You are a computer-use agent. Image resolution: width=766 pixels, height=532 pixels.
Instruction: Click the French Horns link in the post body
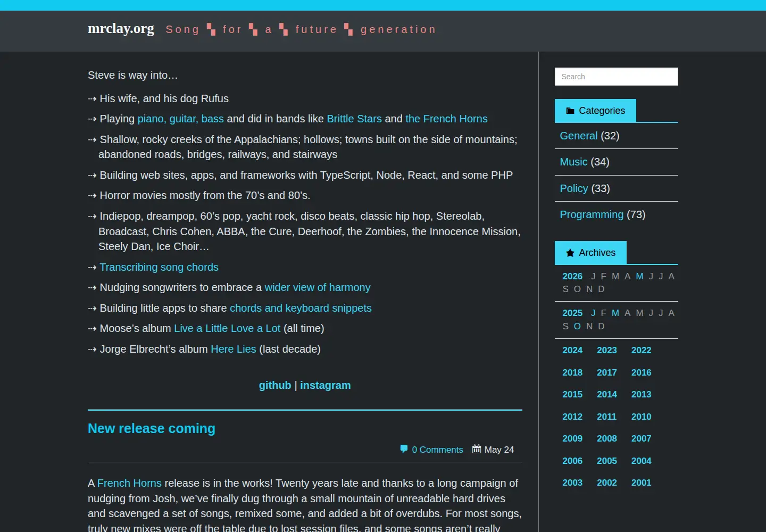[129, 483]
